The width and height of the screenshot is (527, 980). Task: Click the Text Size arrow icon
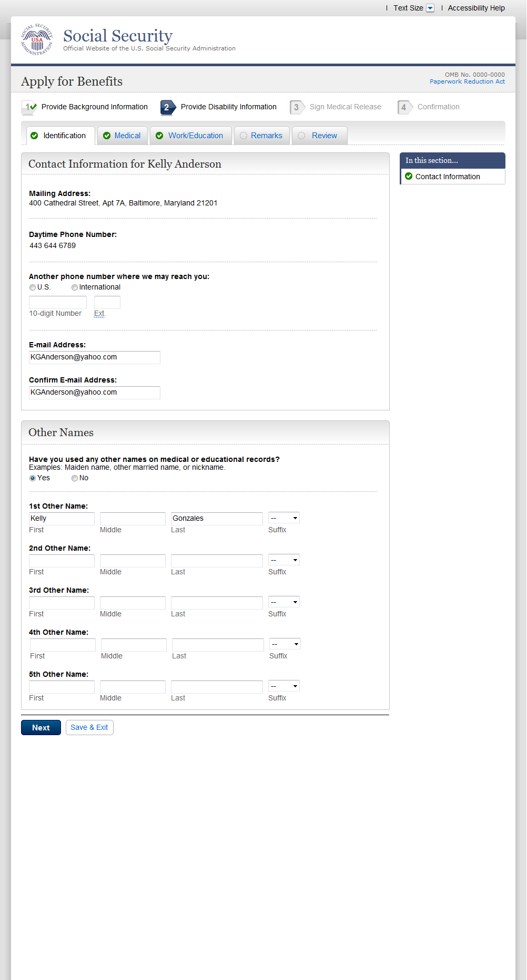430,8
